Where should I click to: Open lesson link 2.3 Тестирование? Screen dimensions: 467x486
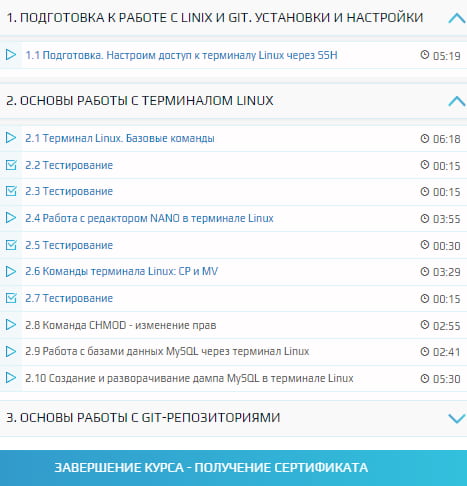tap(69, 191)
